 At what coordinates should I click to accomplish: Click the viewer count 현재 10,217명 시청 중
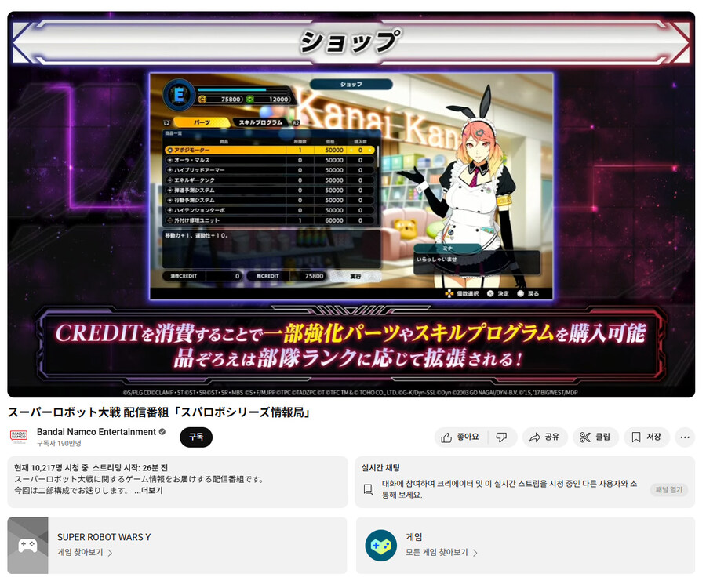click(51, 468)
